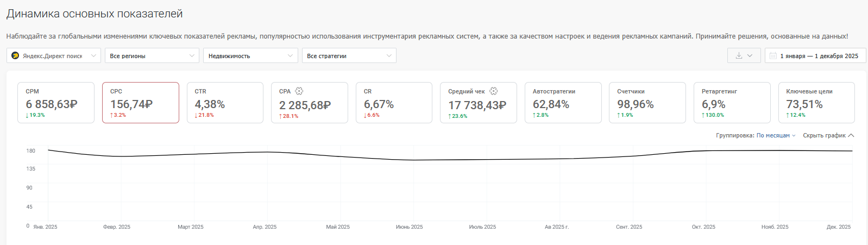Select the CPA metric card
Image resolution: width=868 pixels, height=245 pixels.
310,103
